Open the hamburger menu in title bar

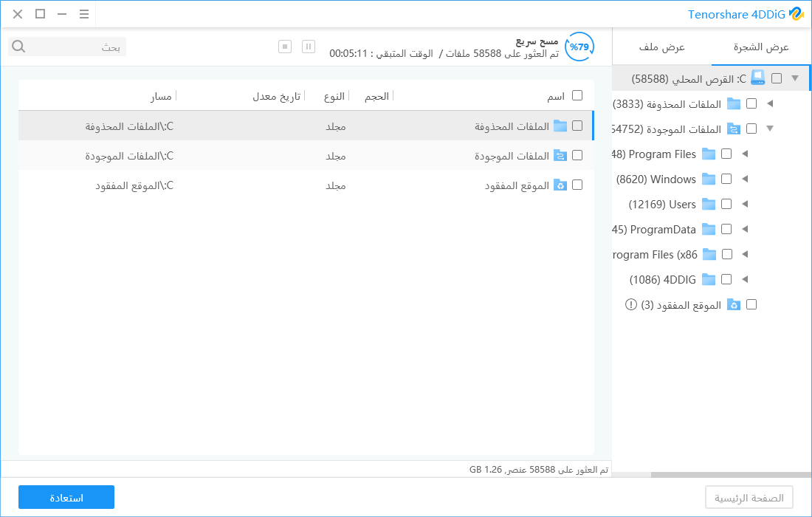(x=84, y=14)
